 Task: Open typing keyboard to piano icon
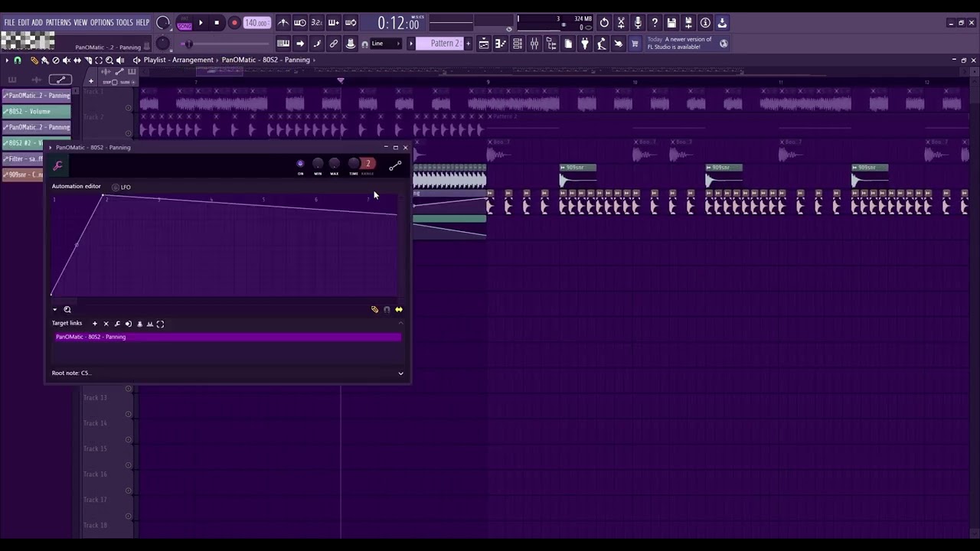[283, 44]
